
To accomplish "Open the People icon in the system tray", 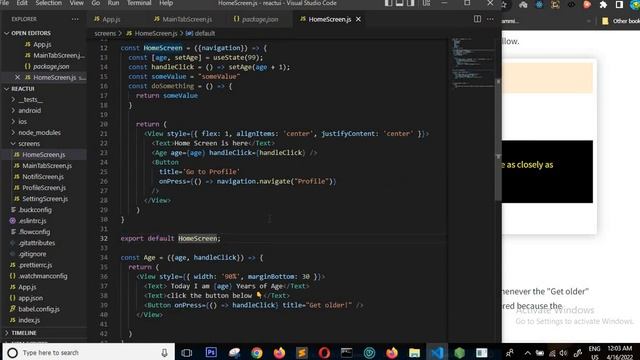I will (x=509, y=353).
